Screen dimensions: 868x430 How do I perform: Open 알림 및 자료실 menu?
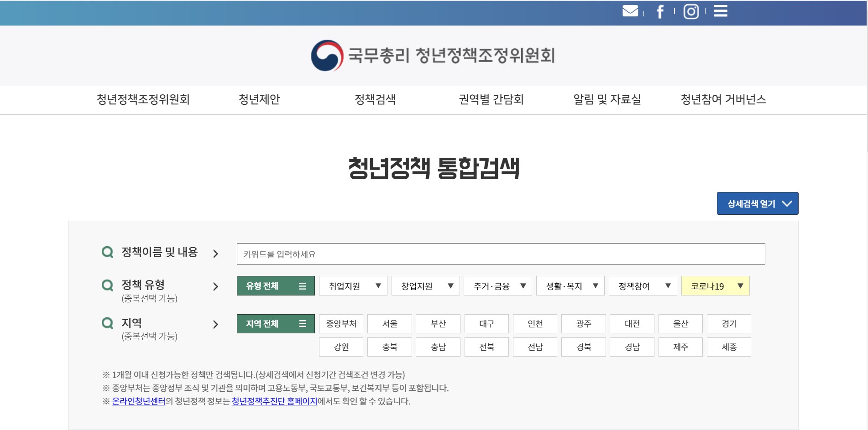[x=607, y=99]
